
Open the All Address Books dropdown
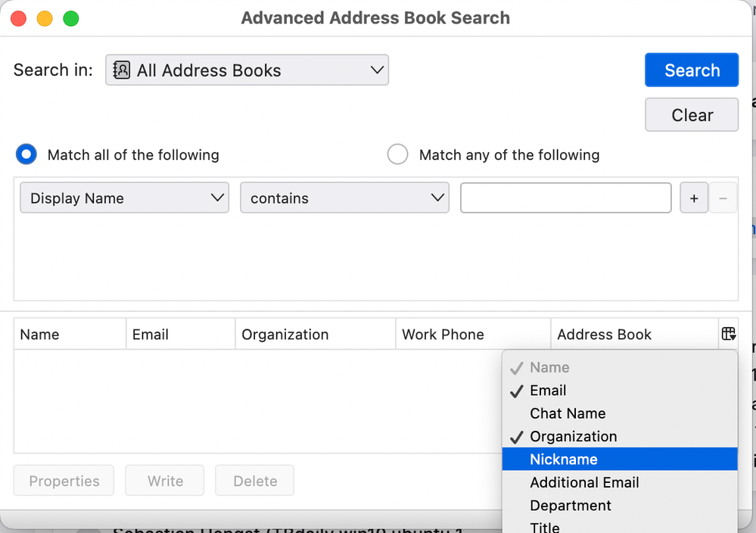(x=247, y=70)
